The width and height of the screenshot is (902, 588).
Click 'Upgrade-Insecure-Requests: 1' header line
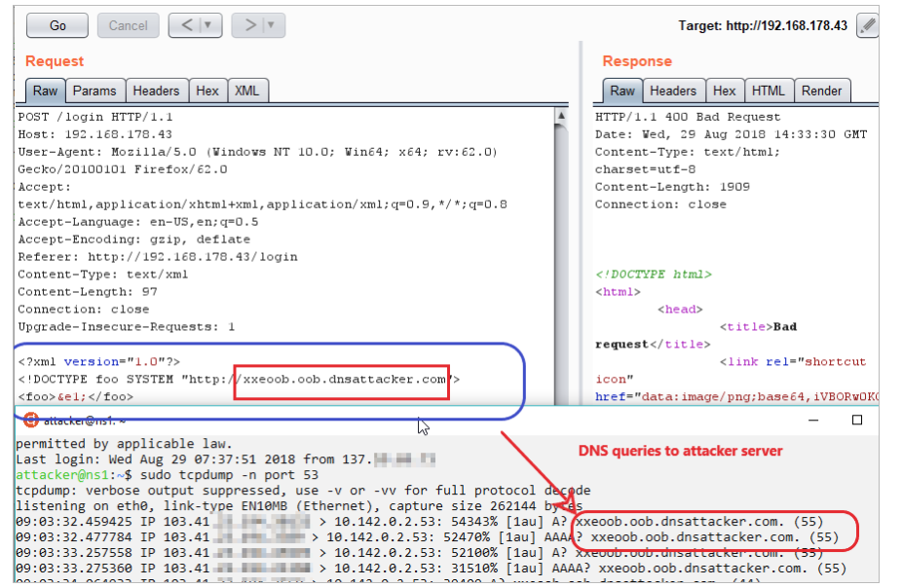[x=127, y=326]
